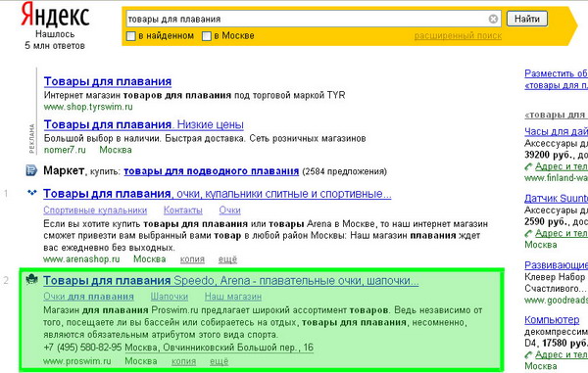Click the www.arenashop.ru URL
Viewport: 588px width, 373px height.
tap(81, 259)
